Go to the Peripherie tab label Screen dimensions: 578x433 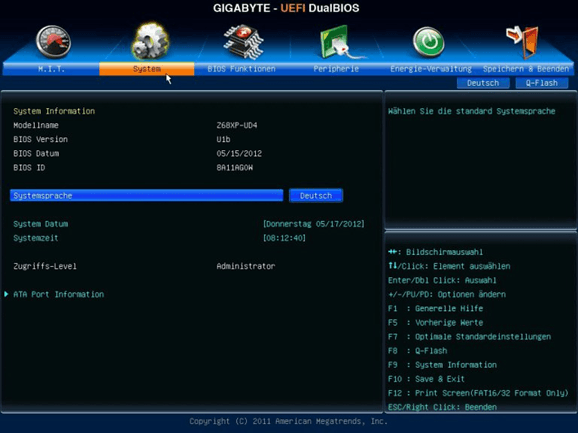(x=336, y=69)
